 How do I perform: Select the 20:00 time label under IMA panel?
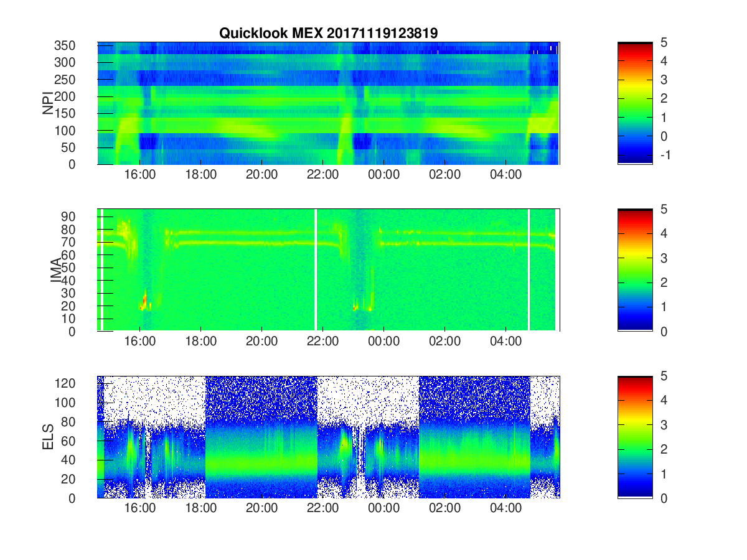[262, 342]
